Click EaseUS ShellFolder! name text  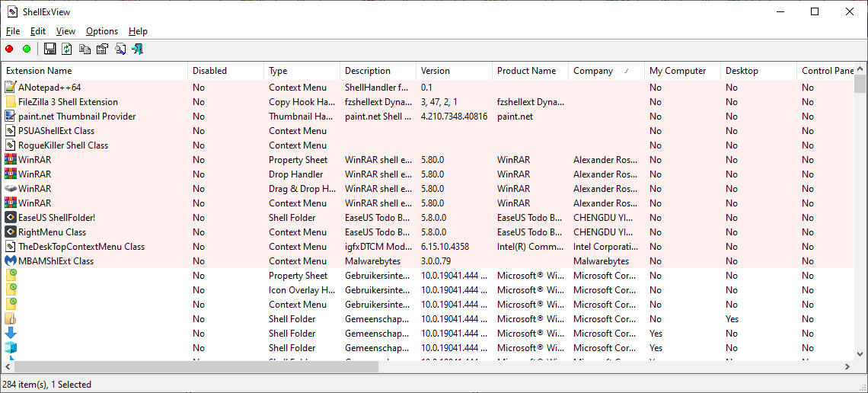point(57,218)
